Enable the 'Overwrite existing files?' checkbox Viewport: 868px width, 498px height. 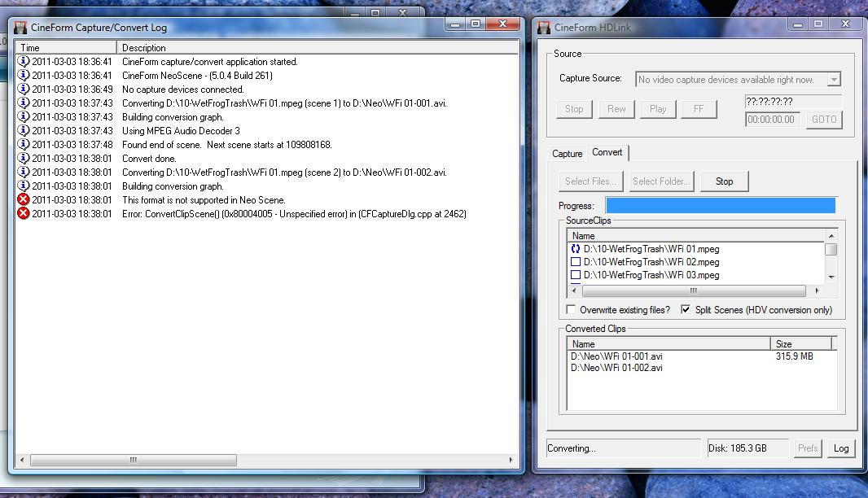(x=572, y=310)
